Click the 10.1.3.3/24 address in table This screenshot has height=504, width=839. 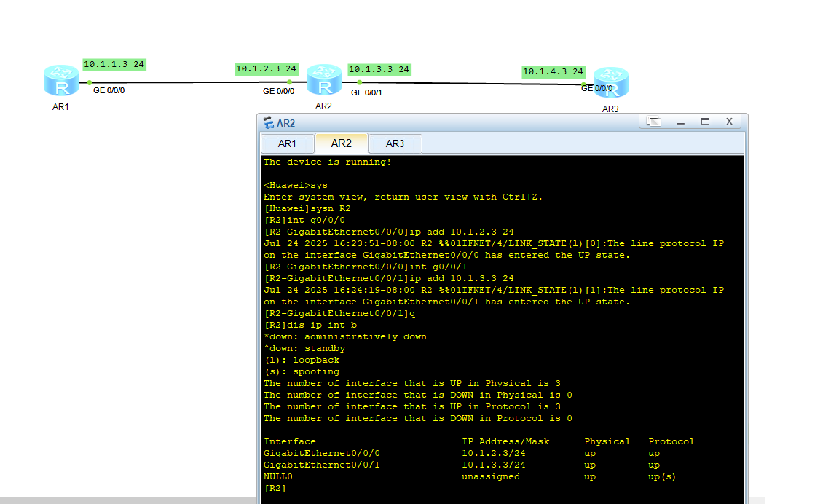(493, 465)
